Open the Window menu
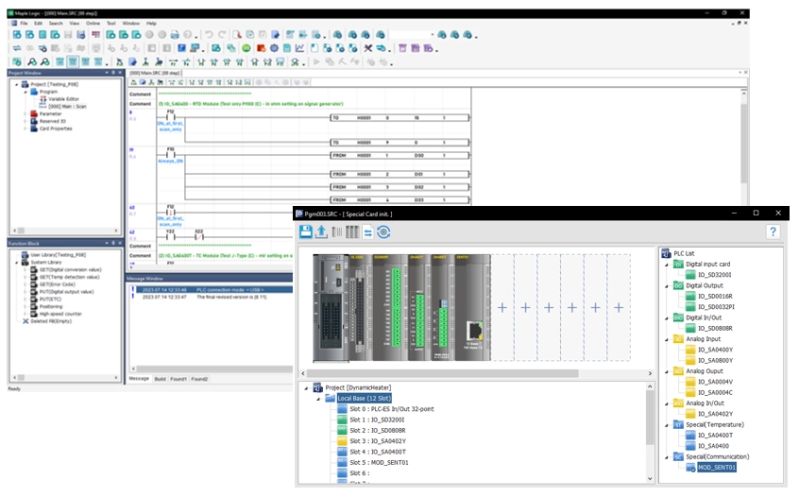 pos(131,23)
